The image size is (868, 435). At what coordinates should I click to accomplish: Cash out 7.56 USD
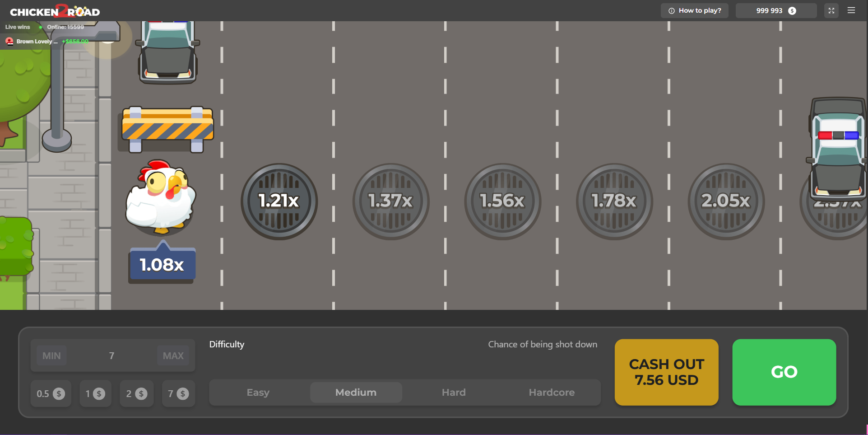(666, 372)
